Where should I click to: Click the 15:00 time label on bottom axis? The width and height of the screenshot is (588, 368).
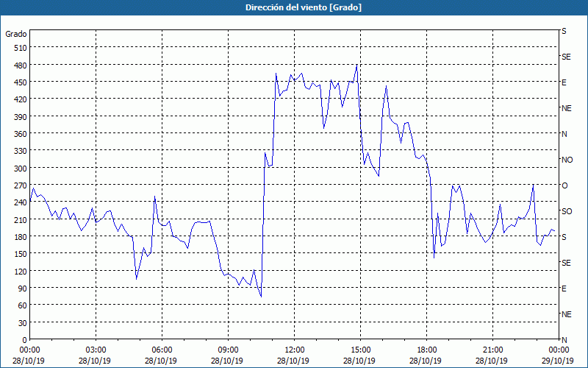tap(360, 350)
